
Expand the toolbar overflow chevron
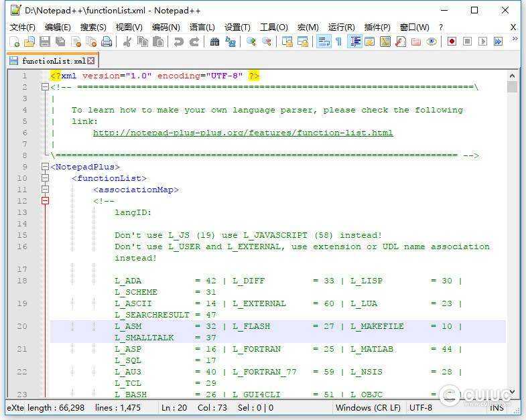coord(515,40)
